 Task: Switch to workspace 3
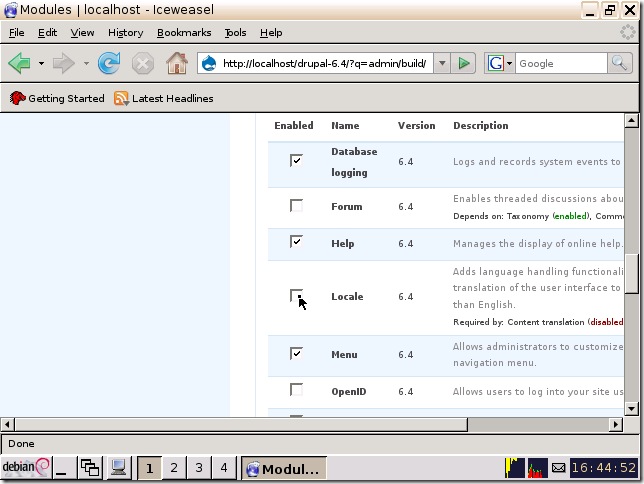[x=199, y=468]
